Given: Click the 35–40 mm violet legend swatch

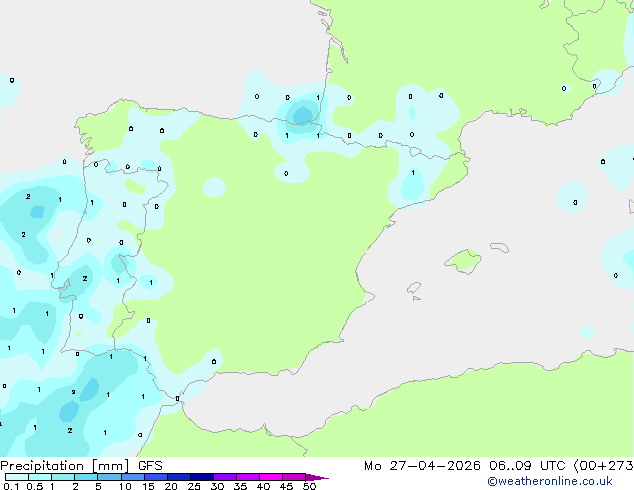Looking at the screenshot, I should click(247, 477).
